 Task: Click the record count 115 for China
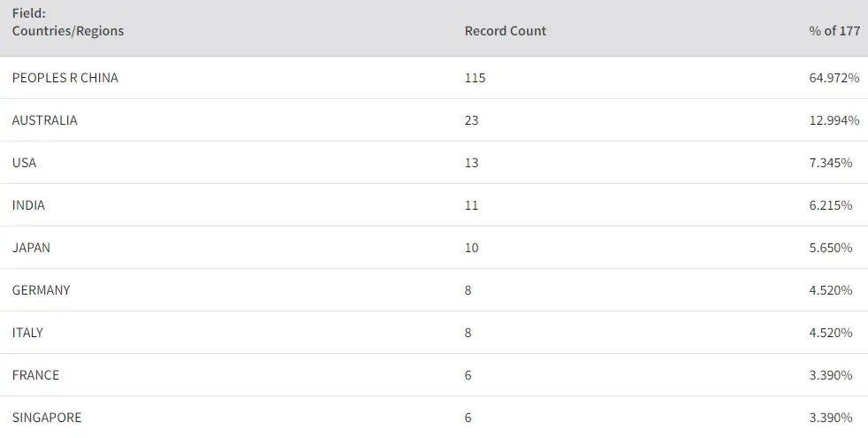[x=475, y=78]
